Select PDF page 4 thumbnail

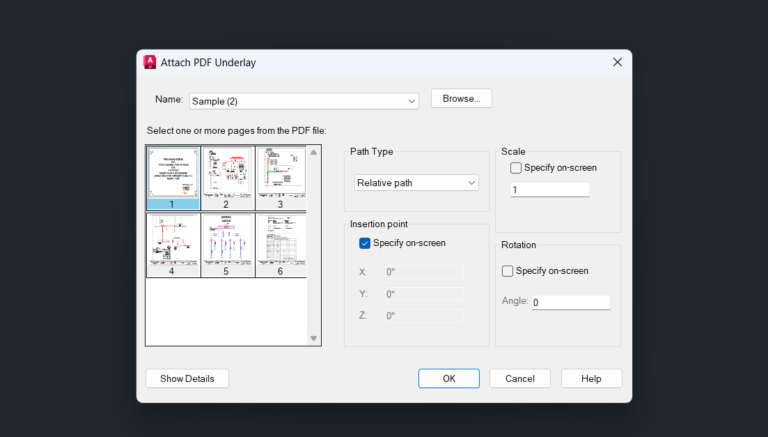(173, 245)
